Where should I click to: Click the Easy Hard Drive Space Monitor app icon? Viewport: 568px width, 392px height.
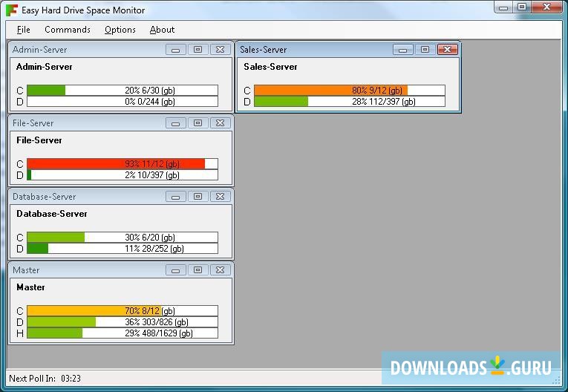(12, 10)
